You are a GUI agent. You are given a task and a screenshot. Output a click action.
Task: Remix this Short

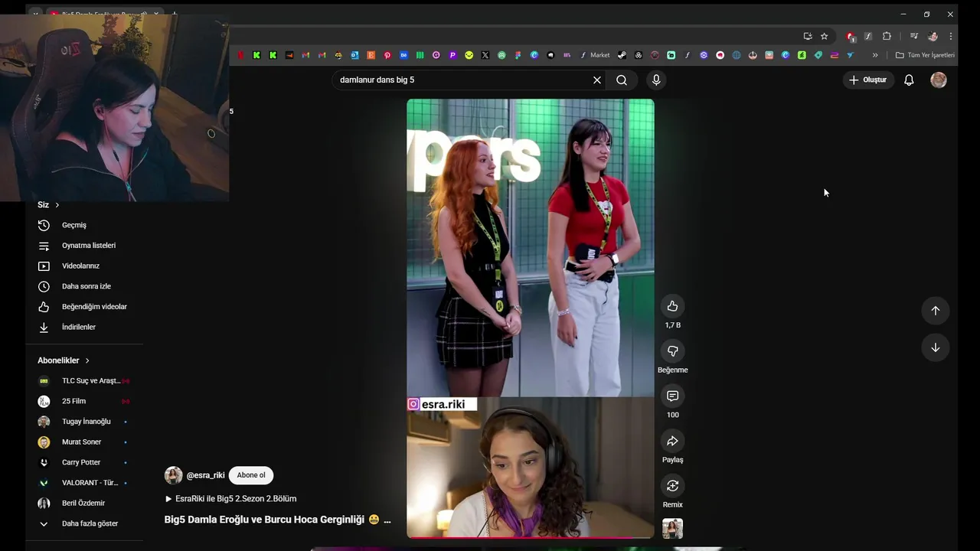pyautogui.click(x=672, y=486)
